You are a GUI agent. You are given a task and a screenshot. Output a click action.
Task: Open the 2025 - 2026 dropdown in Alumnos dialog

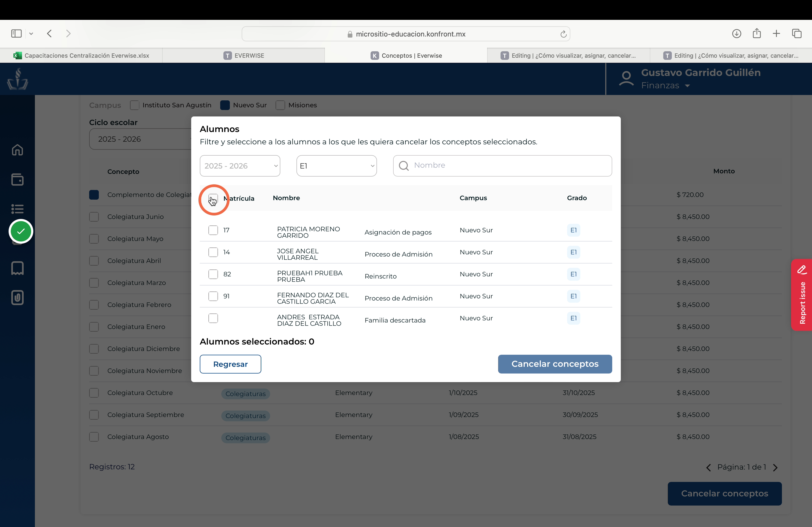coord(240,166)
